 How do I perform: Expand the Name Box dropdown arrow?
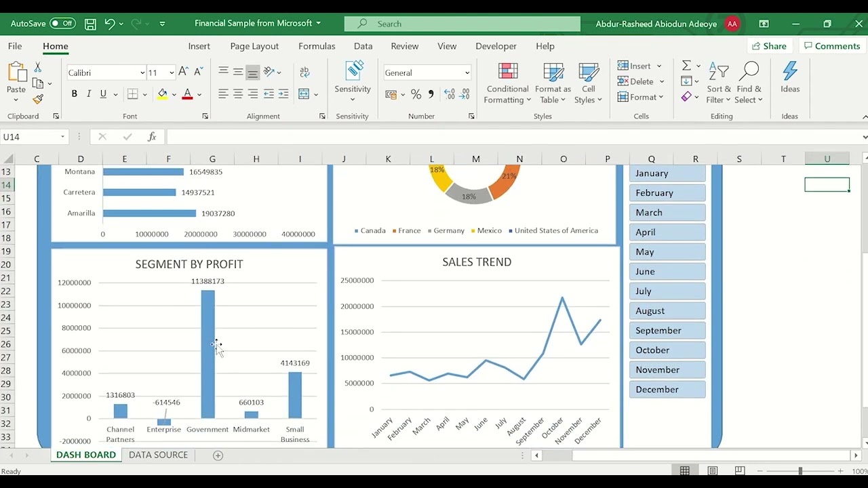click(62, 137)
